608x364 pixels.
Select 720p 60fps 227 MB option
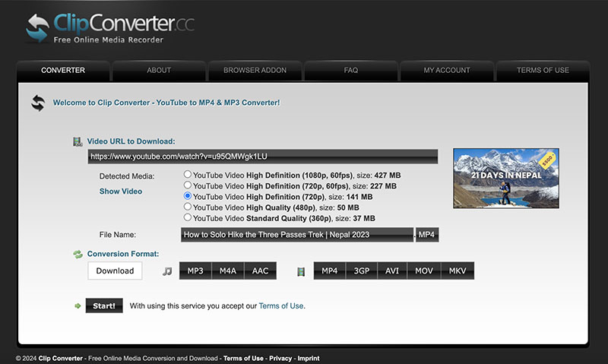point(188,185)
